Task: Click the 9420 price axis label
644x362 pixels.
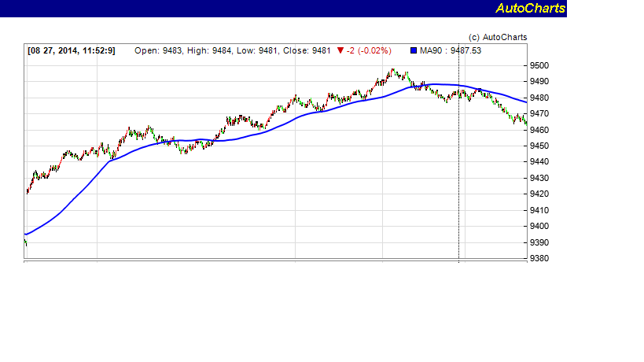Action: coord(539,194)
